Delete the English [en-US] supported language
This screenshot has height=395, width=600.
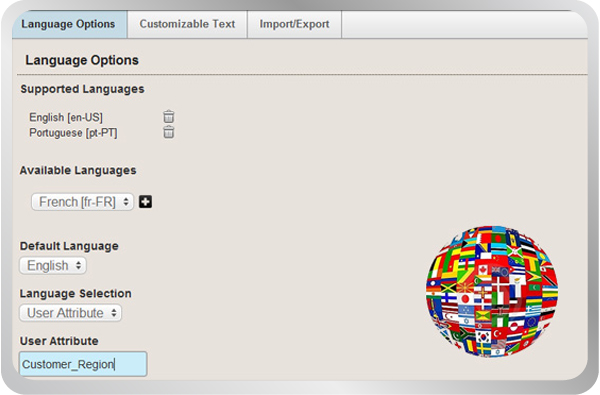(169, 116)
